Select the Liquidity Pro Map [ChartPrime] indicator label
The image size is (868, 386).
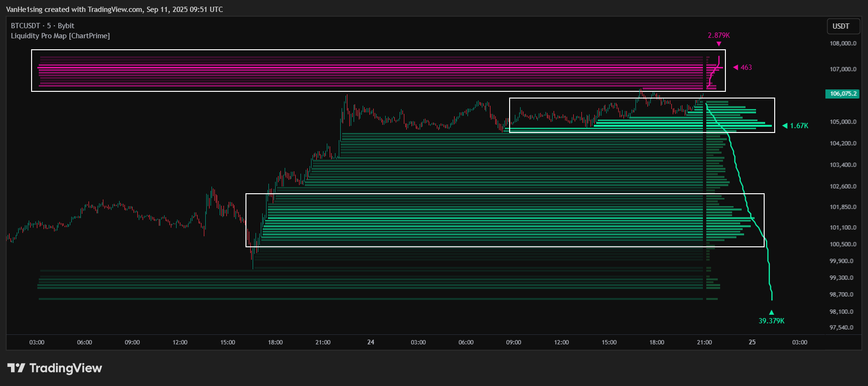[60, 36]
